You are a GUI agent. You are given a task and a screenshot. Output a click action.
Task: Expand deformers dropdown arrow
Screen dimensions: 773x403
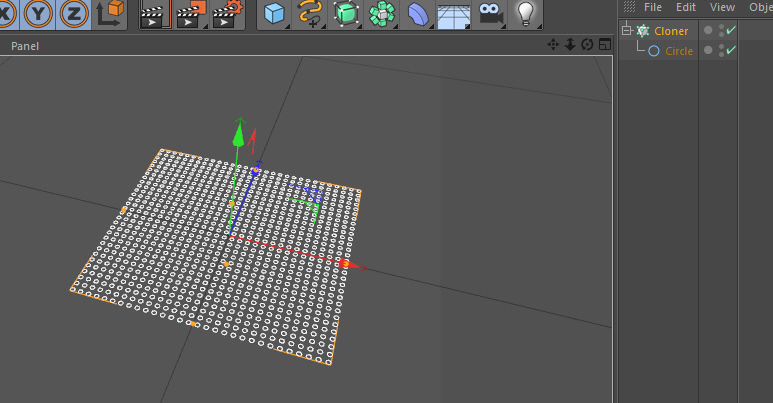[x=431, y=26]
